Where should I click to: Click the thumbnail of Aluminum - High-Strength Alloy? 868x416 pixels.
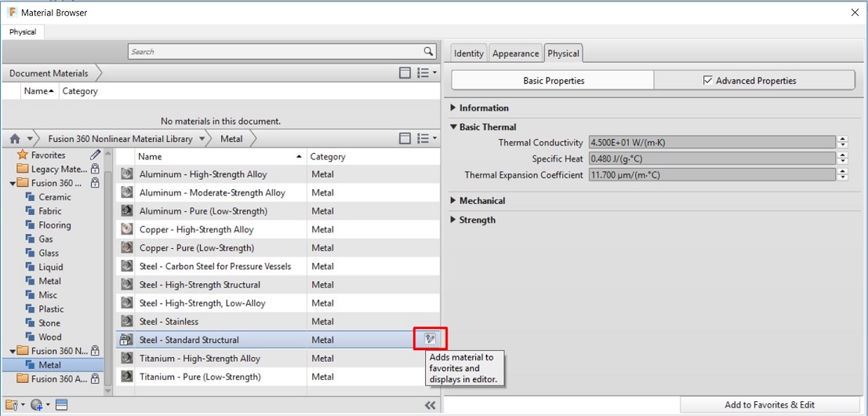(x=127, y=174)
